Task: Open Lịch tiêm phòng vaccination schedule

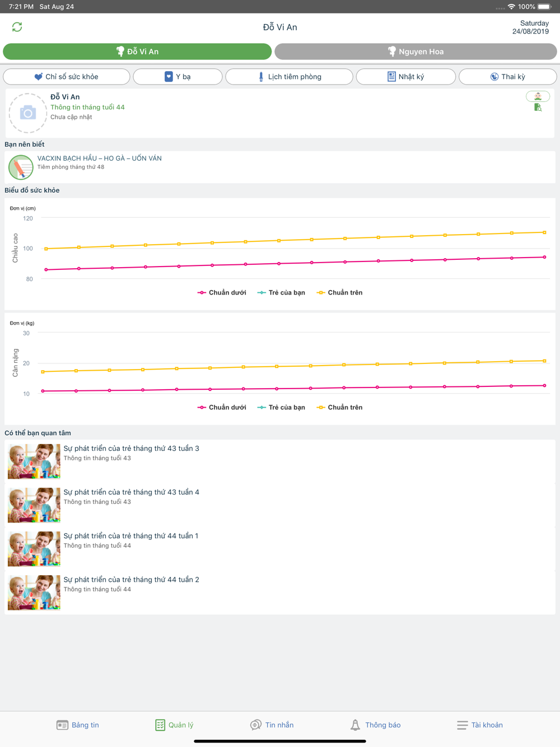Action: coord(289,77)
